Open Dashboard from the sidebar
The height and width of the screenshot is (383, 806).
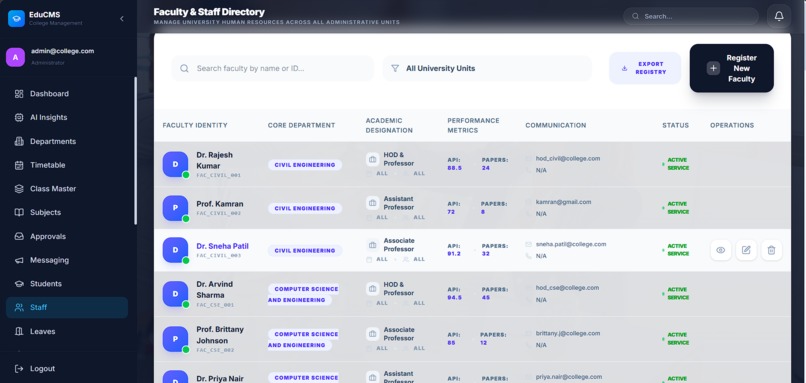67,94
